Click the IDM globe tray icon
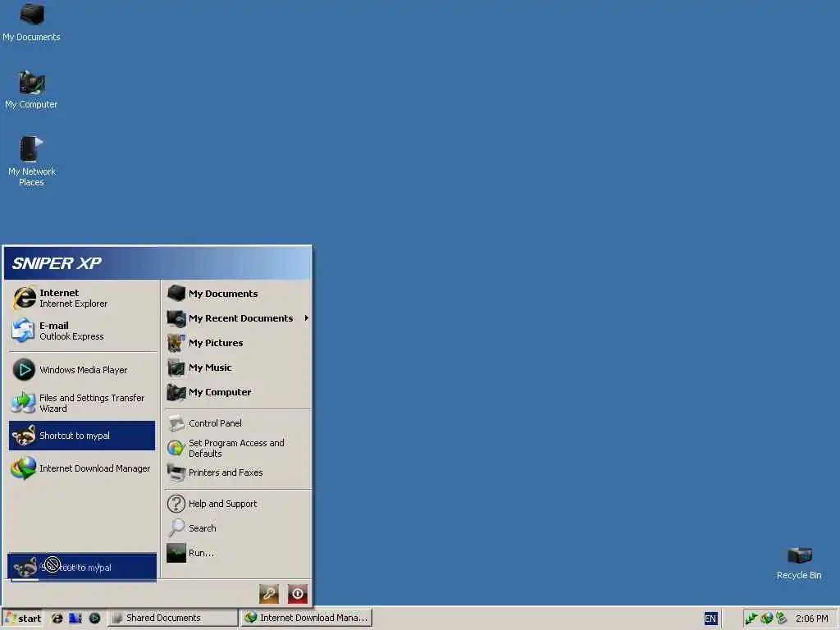Viewport: 840px width, 630px height. tap(767, 619)
